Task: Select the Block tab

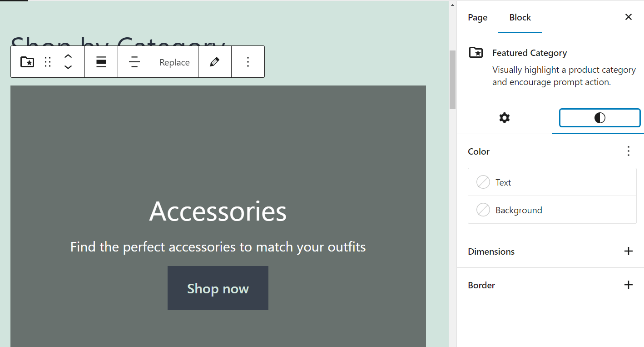Action: click(x=520, y=17)
